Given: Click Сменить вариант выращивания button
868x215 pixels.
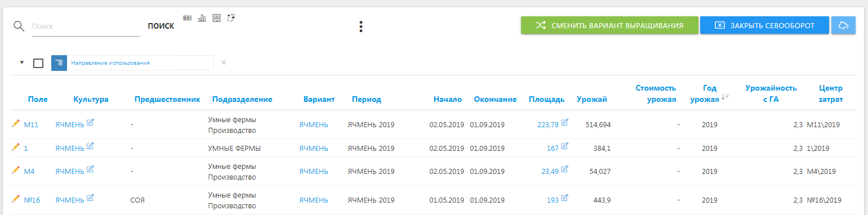Looking at the screenshot, I should (609, 25).
